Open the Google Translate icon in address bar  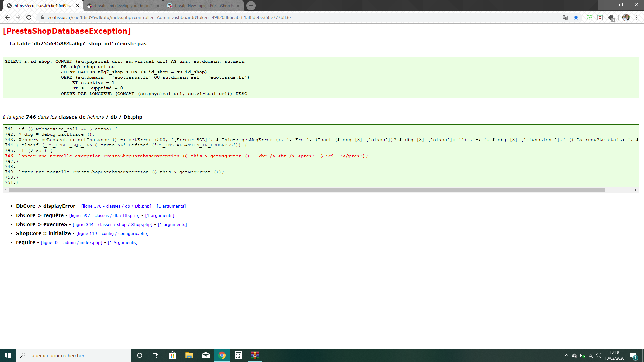[x=565, y=17]
